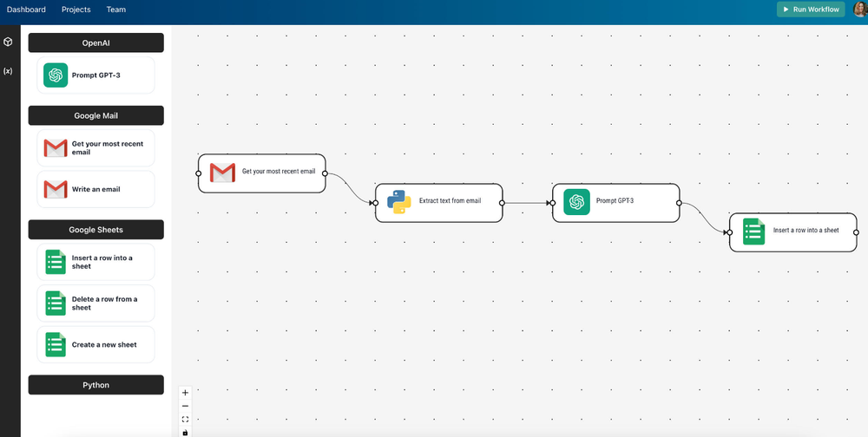Image resolution: width=868 pixels, height=437 pixels.
Task: Open the Dashboard menu item
Action: click(26, 10)
